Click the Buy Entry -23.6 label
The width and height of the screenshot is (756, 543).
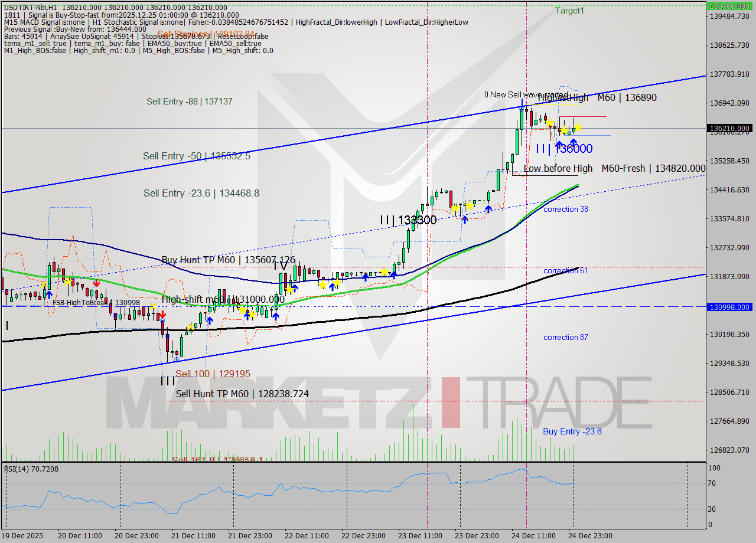pos(572,431)
